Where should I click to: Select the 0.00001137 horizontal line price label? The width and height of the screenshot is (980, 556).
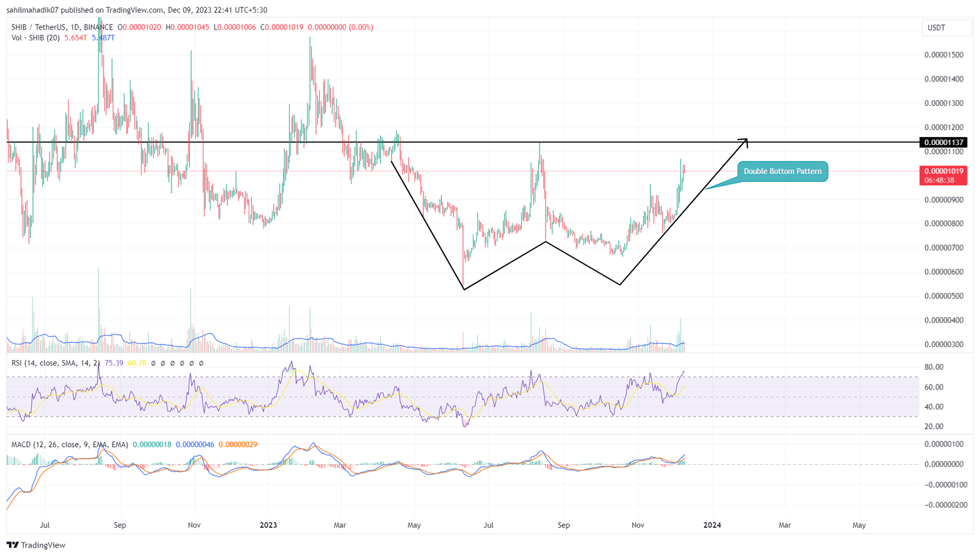943,142
